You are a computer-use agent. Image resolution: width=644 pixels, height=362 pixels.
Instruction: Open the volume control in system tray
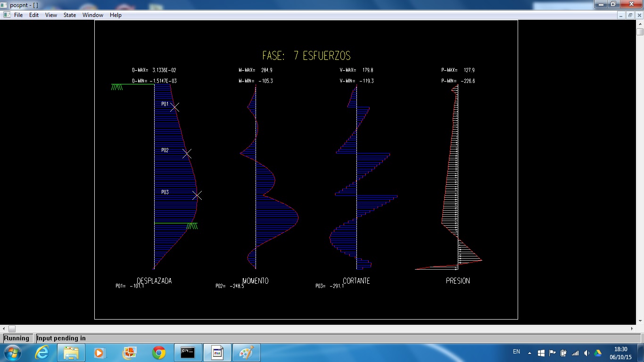[x=586, y=353]
